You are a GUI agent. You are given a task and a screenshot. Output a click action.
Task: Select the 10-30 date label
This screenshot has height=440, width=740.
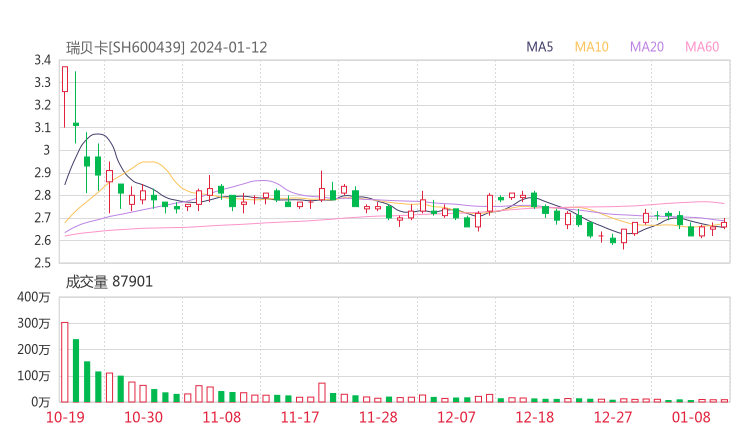pyautogui.click(x=143, y=417)
